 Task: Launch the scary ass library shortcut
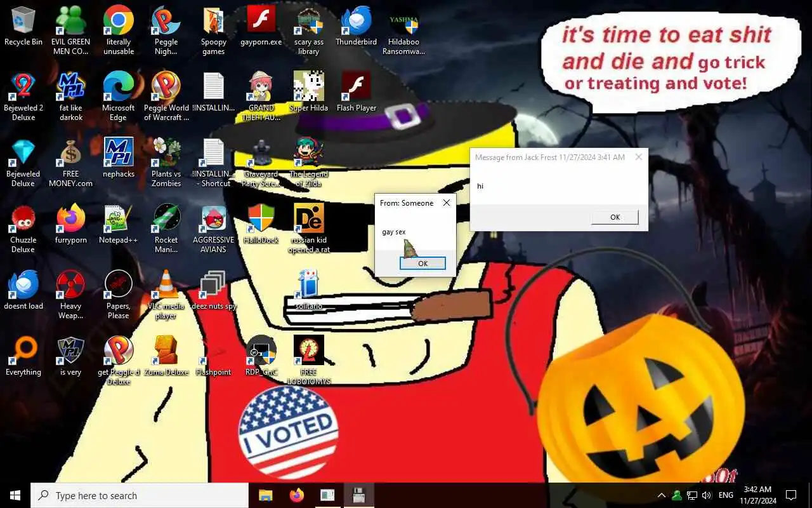pyautogui.click(x=308, y=30)
